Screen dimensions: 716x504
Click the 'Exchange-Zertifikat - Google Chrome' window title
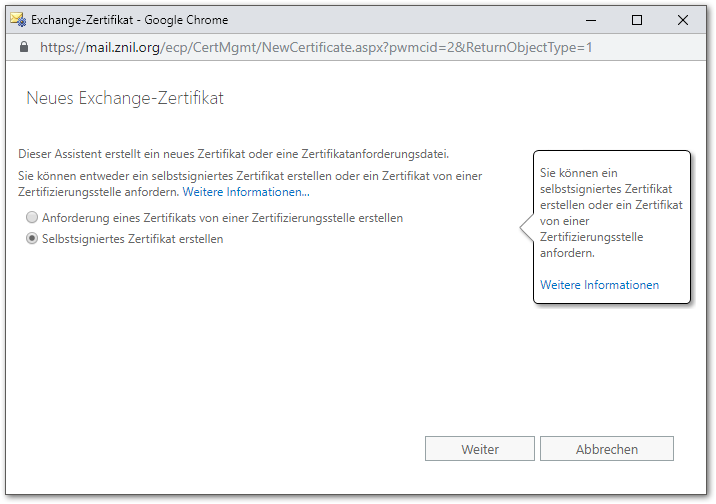pos(130,19)
